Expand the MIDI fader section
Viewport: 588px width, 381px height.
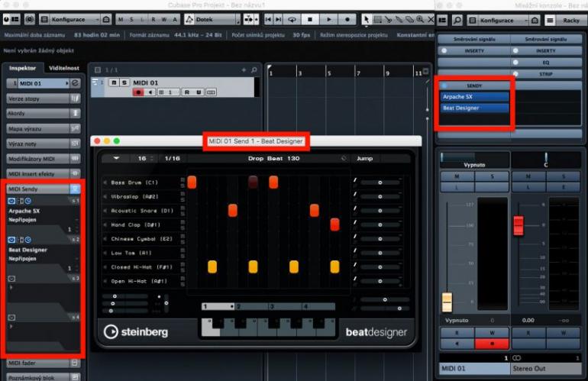43,363
